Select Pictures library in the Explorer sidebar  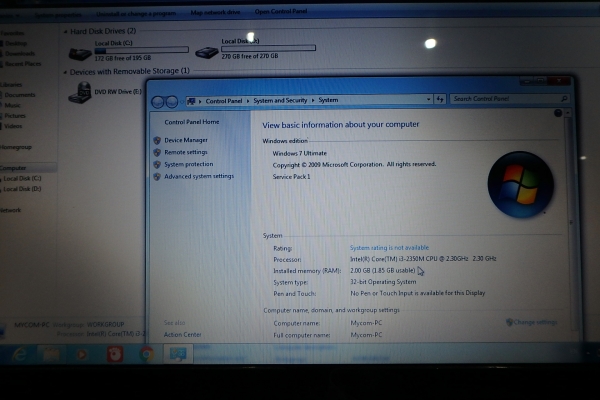point(15,116)
